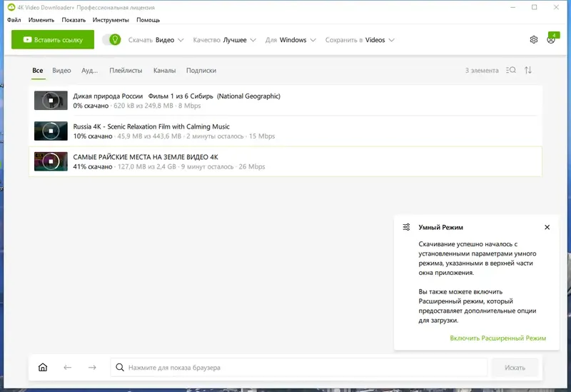Open the account notifications icon

551,39
